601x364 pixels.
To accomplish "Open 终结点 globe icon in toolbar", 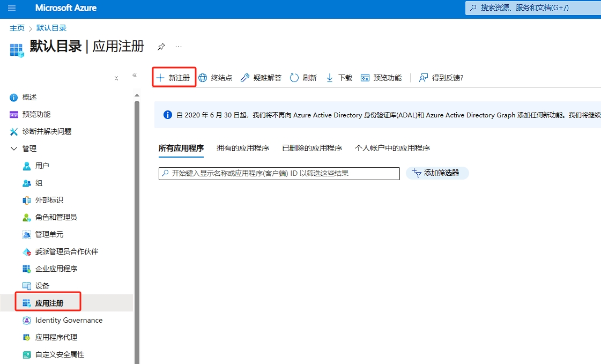I will 203,78.
